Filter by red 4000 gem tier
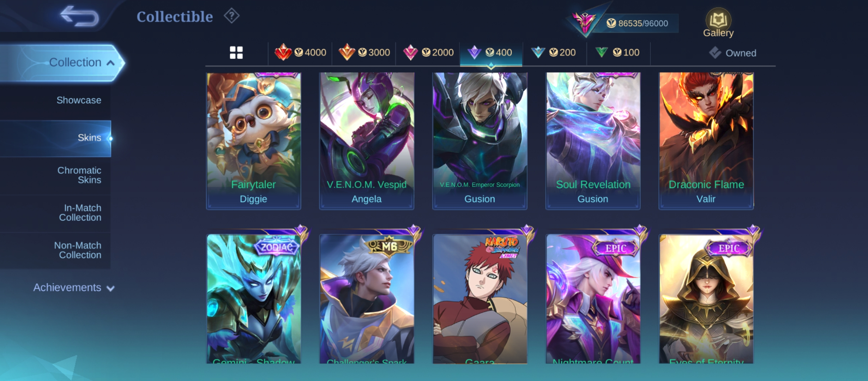Screen dimensions: 868x381 tap(300, 53)
